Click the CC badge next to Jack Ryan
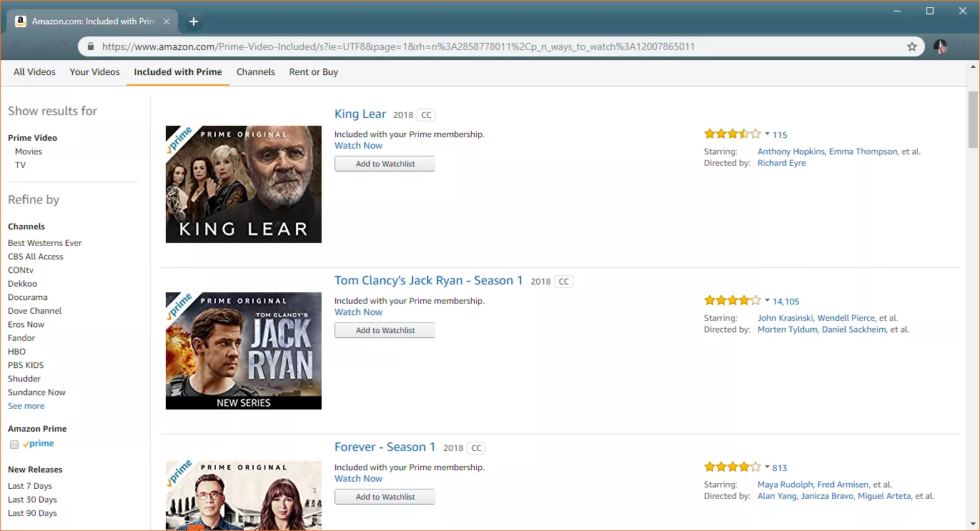The image size is (980, 531). (x=564, y=282)
